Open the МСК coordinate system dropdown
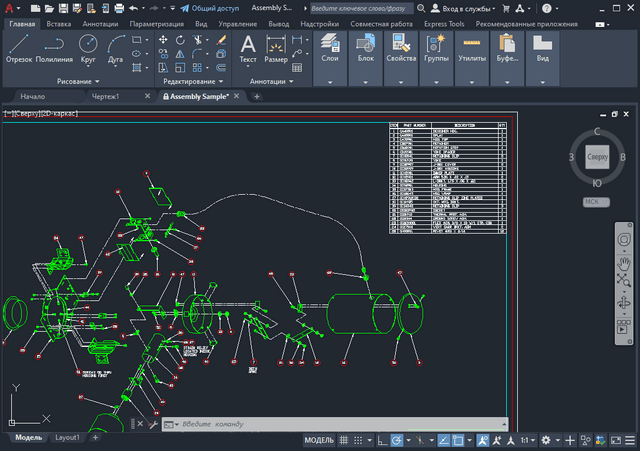The width and height of the screenshot is (640, 451). (x=597, y=202)
